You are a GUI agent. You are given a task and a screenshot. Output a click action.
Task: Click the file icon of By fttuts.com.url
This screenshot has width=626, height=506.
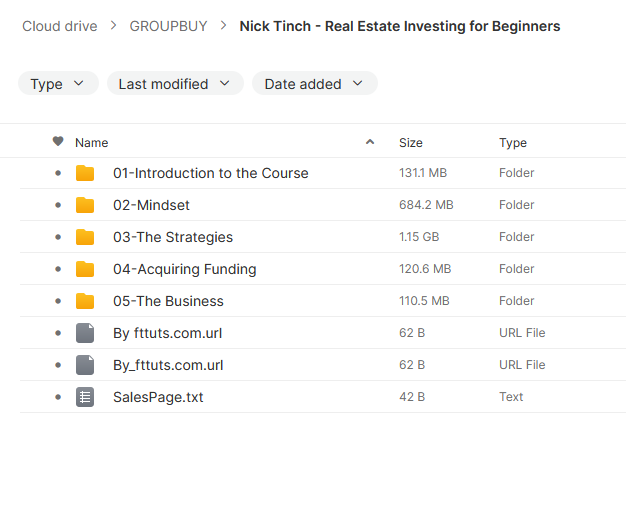coord(85,333)
